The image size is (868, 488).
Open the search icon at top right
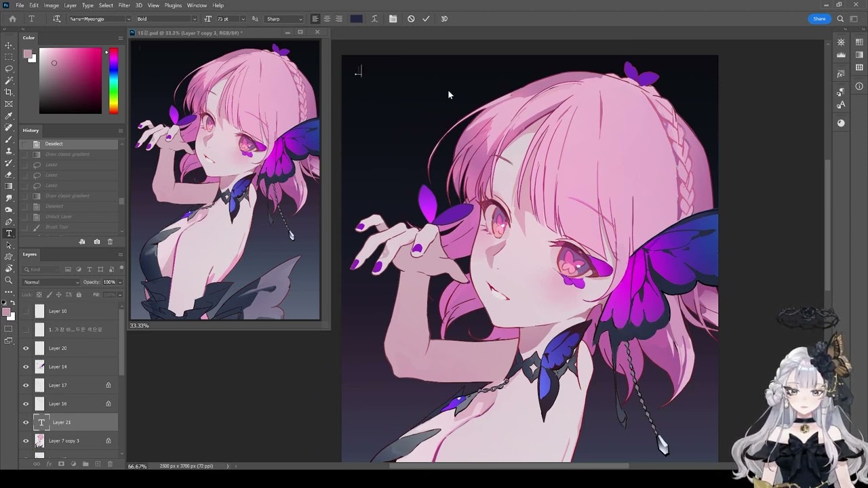[840, 19]
